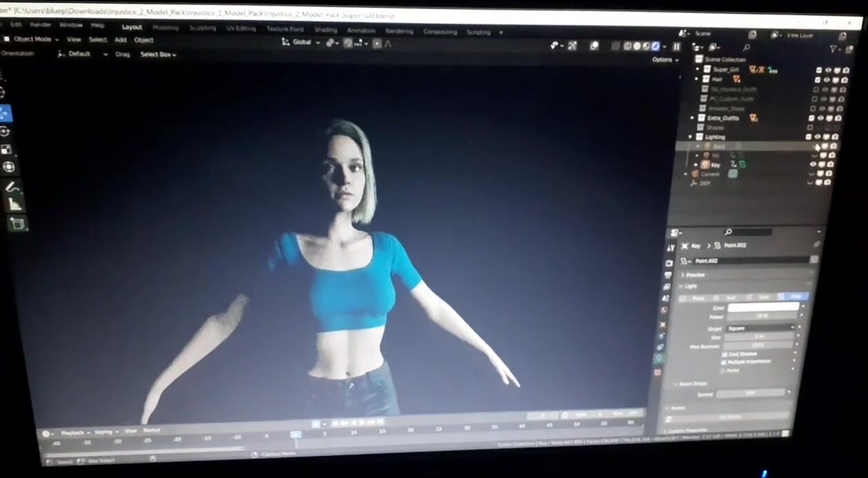Image resolution: width=868 pixels, height=478 pixels.
Task: Select the Scale tool in the toolbar
Action: point(6,149)
